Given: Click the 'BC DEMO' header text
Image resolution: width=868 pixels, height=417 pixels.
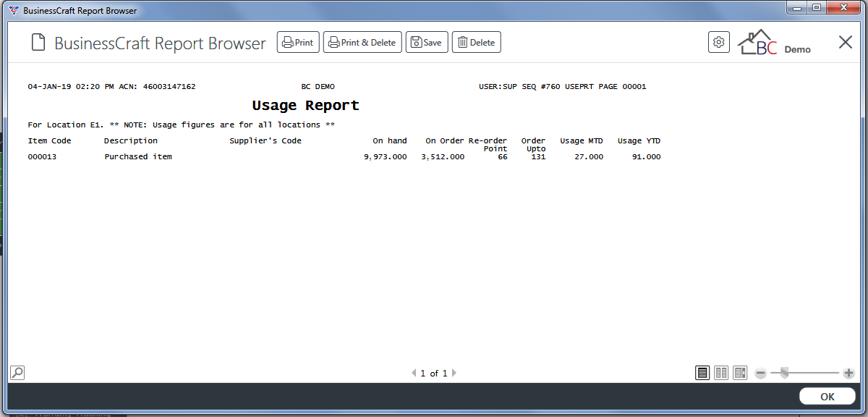Looking at the screenshot, I should point(318,86).
